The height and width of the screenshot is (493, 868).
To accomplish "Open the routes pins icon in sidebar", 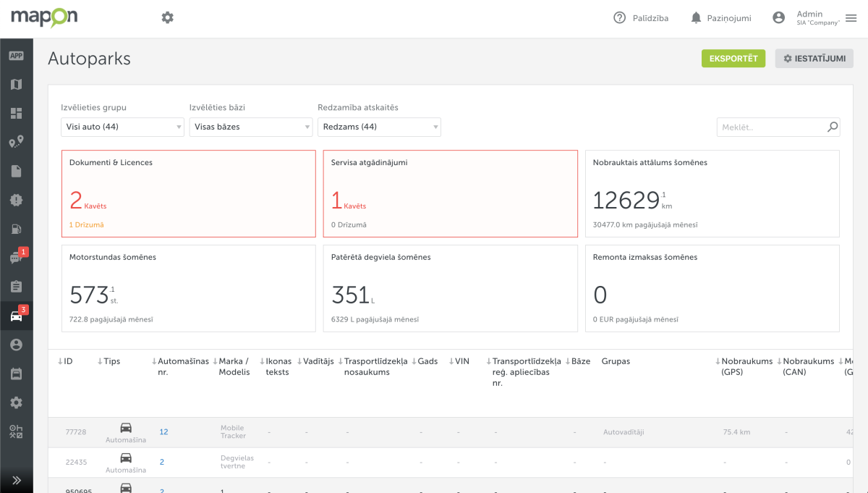I will point(16,143).
